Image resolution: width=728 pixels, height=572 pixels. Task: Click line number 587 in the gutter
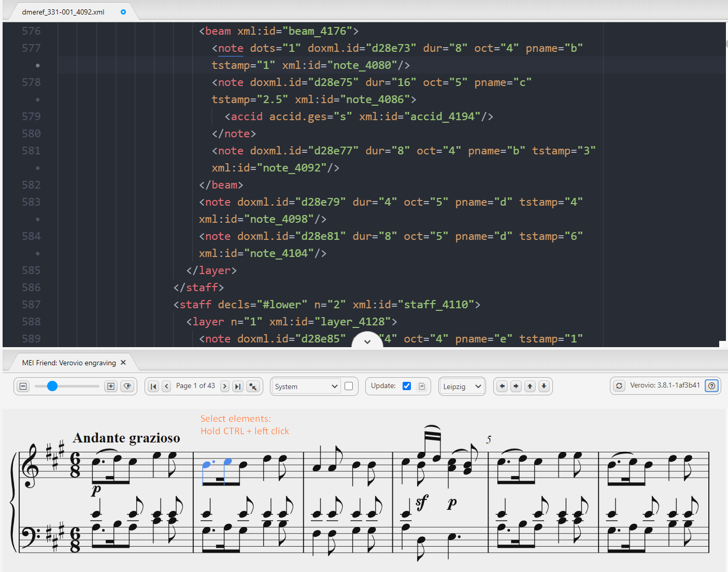click(x=31, y=305)
